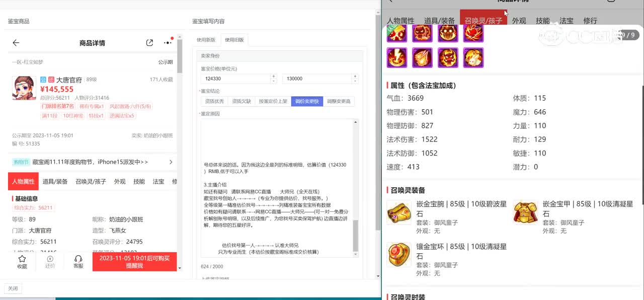
Task: Open the 人物属性 tab in left product panel
Action: (x=23, y=181)
